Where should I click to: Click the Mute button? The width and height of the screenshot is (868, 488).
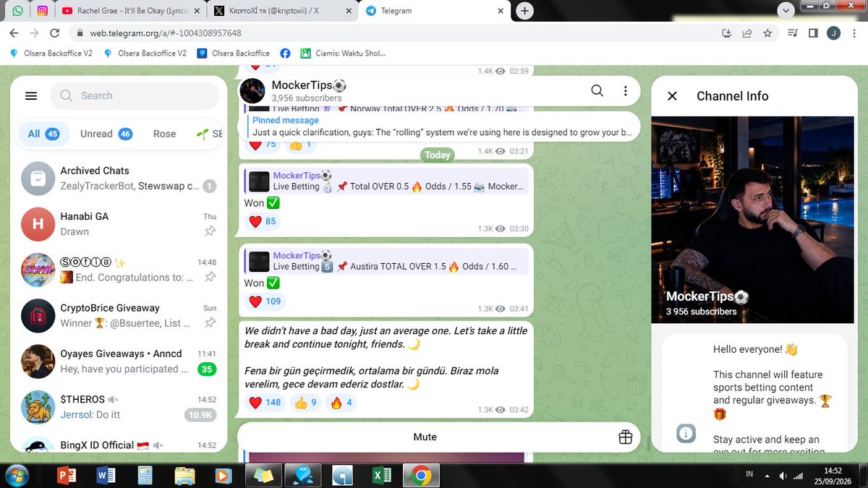pos(425,437)
